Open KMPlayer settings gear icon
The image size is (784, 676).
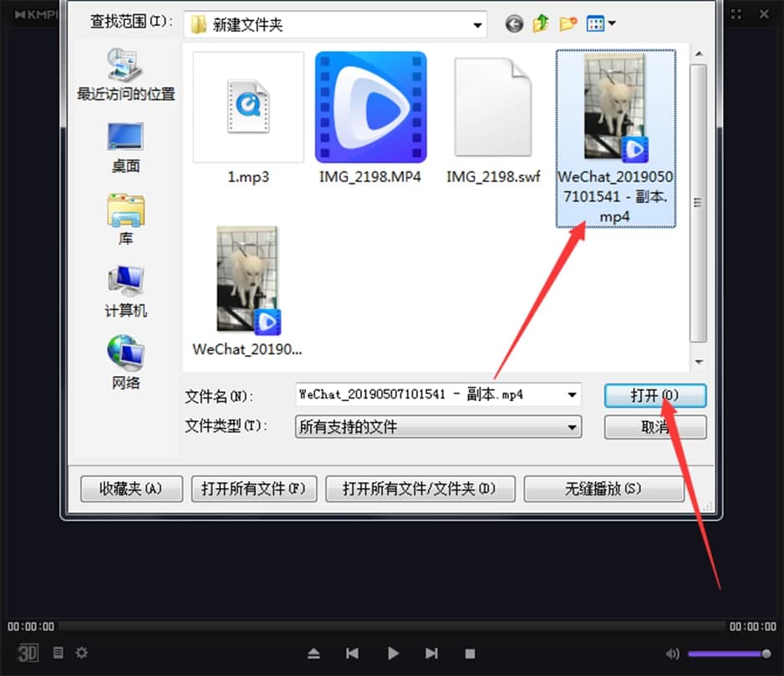81,653
